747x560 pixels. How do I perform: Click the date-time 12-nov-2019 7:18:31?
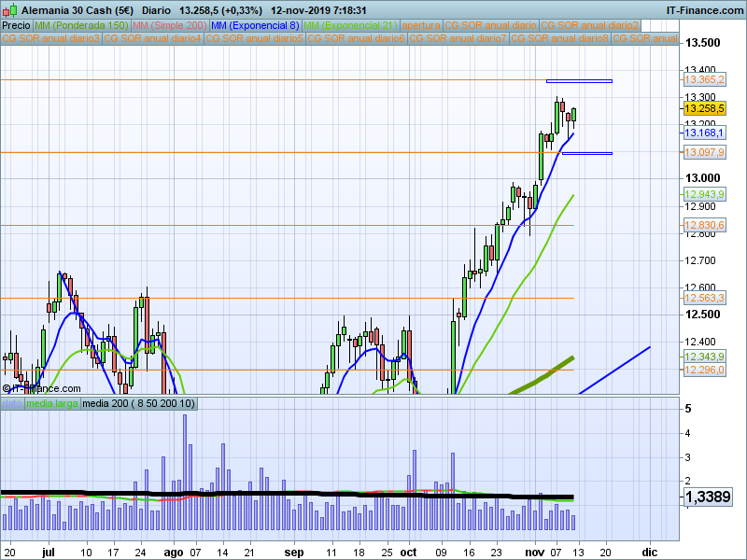tap(318, 10)
